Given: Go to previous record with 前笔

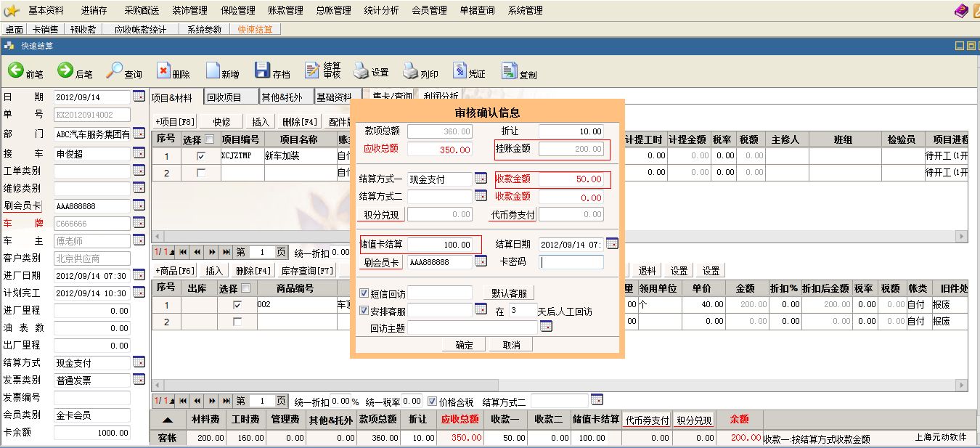Looking at the screenshot, I should click(25, 71).
